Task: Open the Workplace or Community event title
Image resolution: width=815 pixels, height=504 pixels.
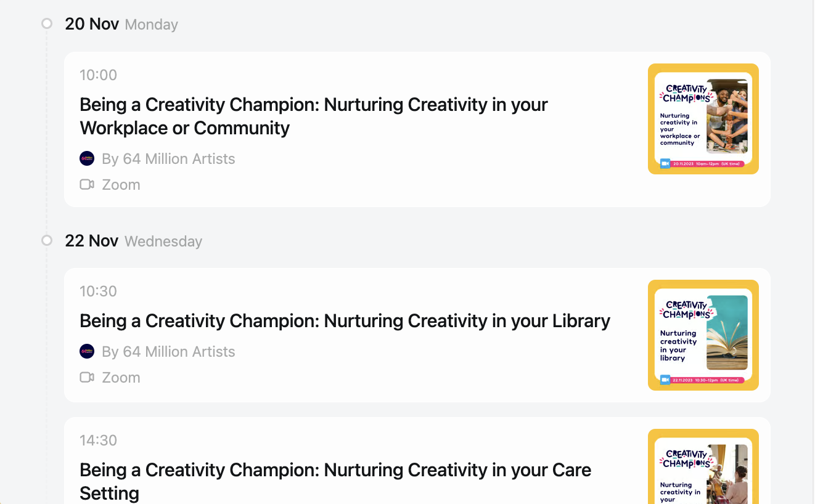Action: (314, 116)
